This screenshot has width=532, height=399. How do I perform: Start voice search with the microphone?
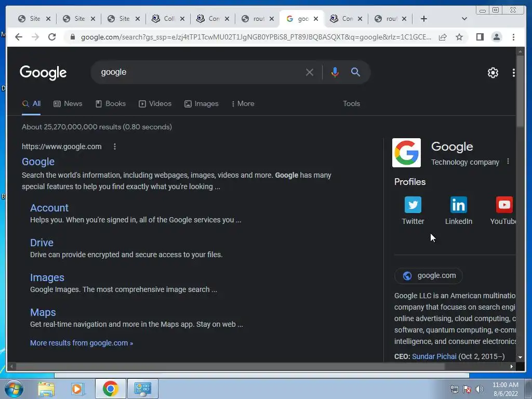pos(335,72)
